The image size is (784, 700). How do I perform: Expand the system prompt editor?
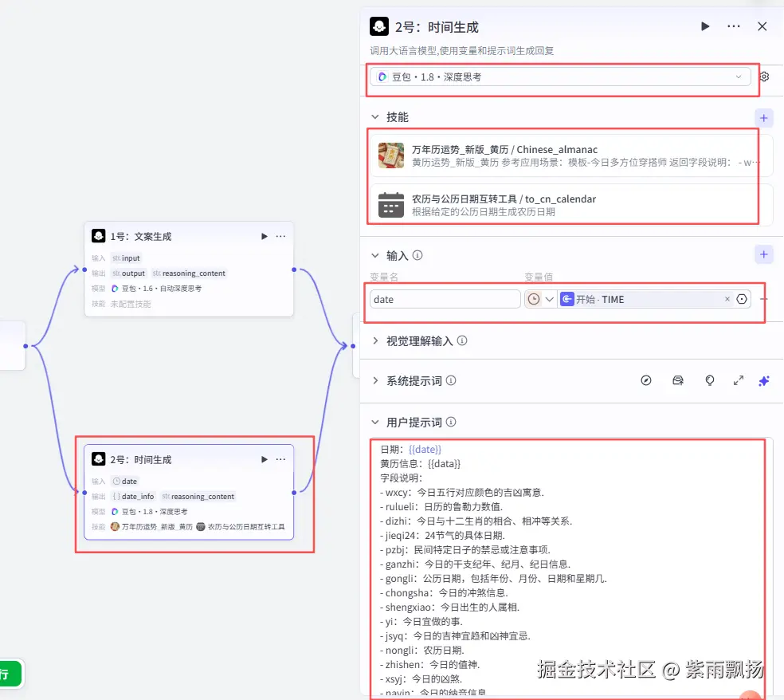739,381
